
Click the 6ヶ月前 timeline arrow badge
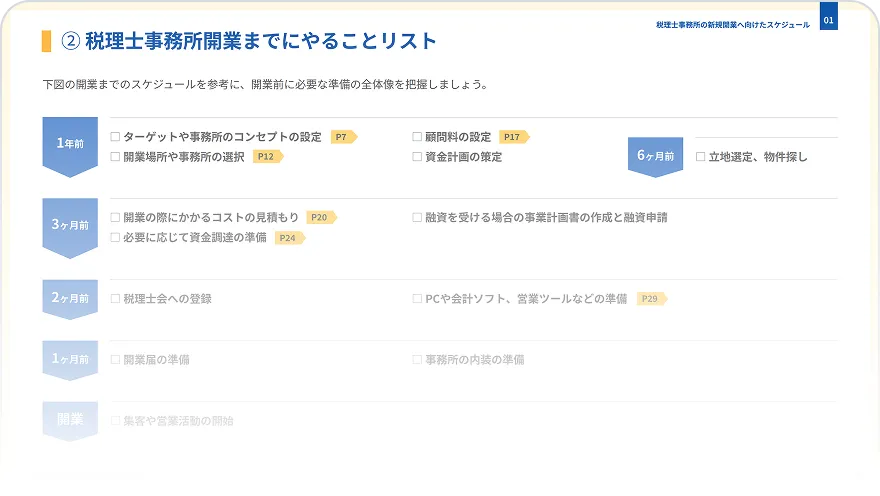click(655, 156)
